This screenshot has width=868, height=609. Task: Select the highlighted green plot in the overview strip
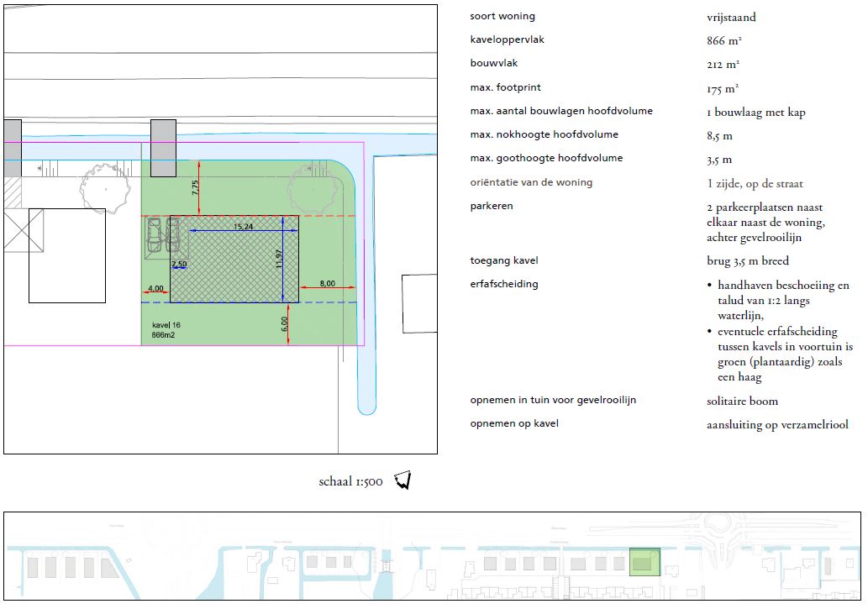click(x=644, y=562)
